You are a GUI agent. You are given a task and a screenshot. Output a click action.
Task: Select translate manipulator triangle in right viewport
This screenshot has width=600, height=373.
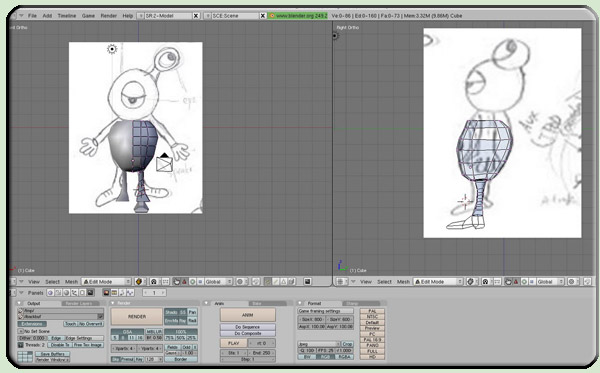pos(516,282)
